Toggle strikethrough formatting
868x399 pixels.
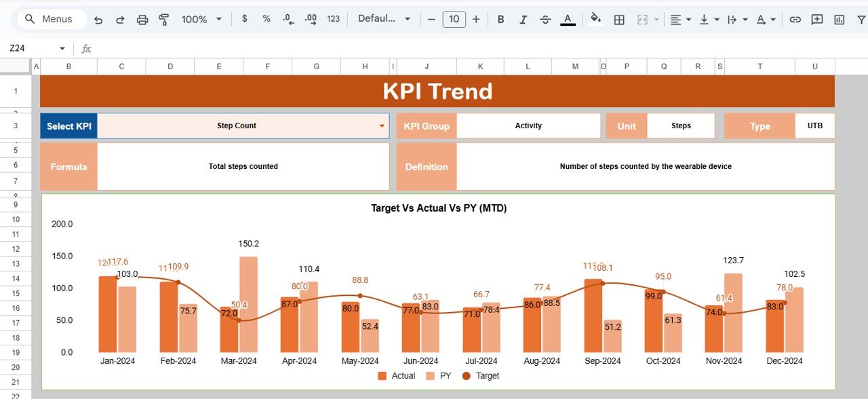[545, 19]
